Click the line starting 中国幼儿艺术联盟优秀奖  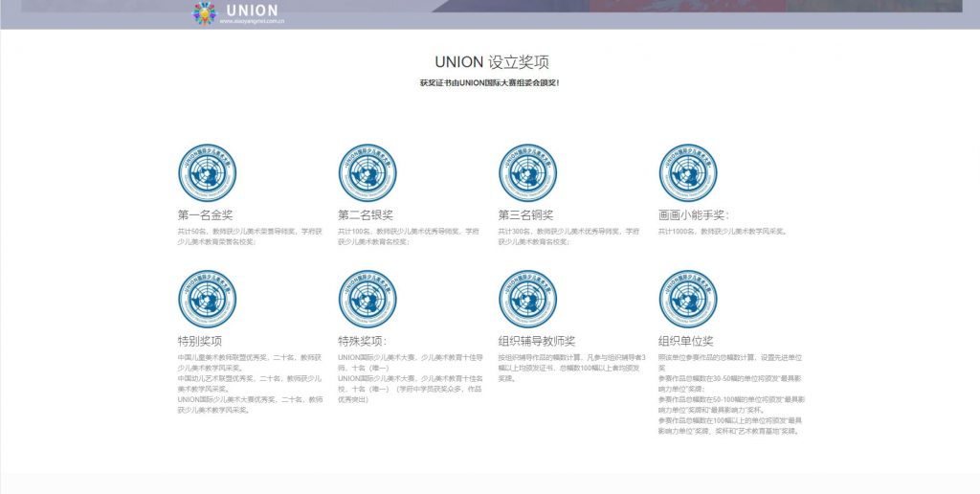(250, 384)
